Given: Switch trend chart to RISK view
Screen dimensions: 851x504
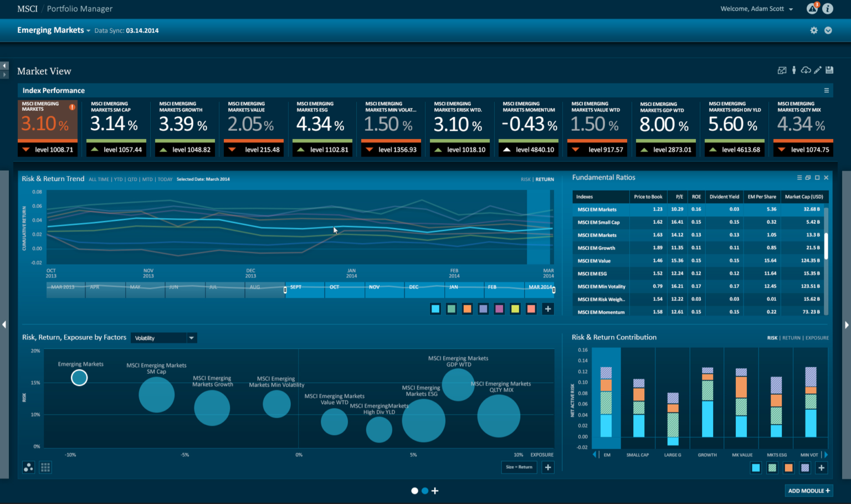Looking at the screenshot, I should 525,179.
